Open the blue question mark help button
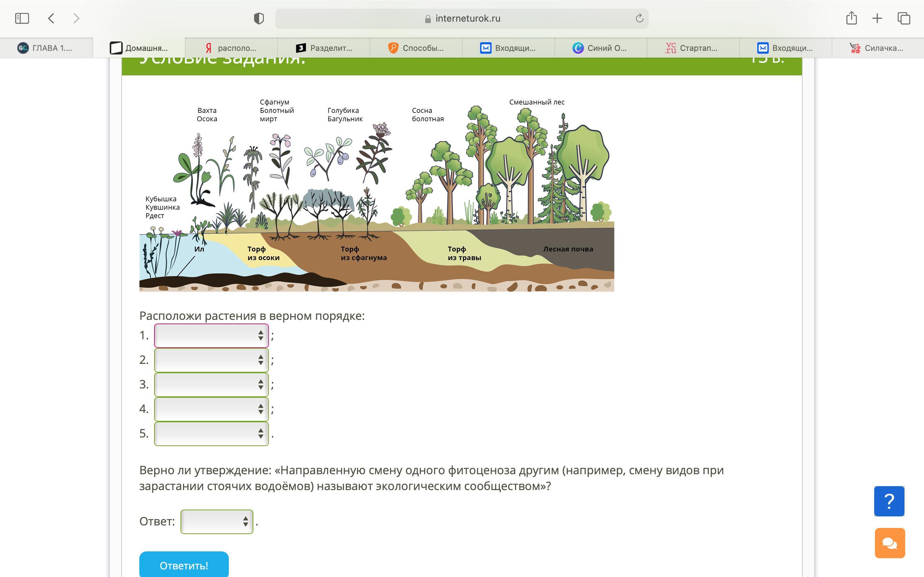 click(889, 501)
